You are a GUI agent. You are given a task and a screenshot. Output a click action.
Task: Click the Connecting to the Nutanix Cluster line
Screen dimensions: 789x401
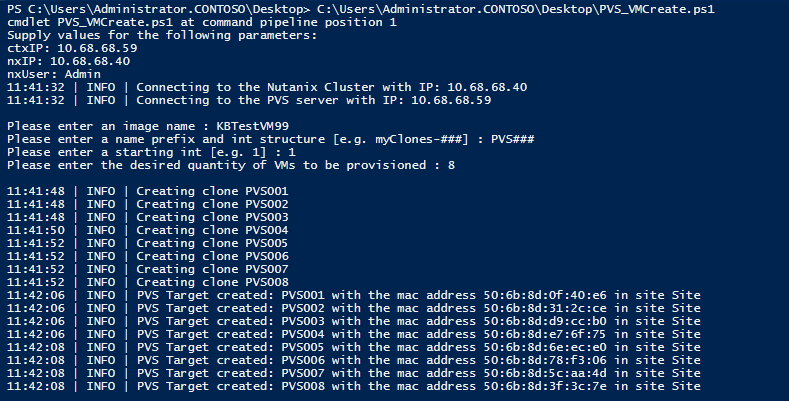coord(267,87)
